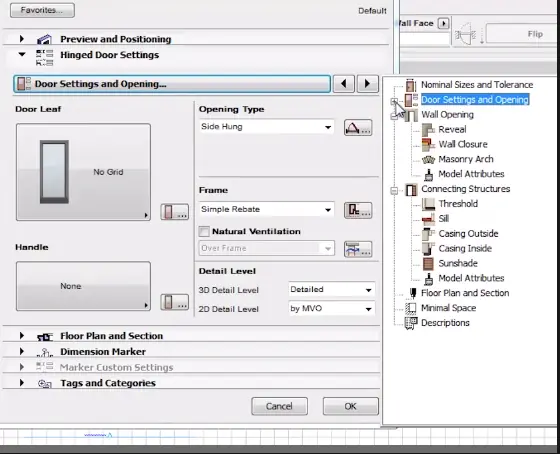Open the Over Frame ventilation dropdown
This screenshot has width=560, height=454.
[266, 248]
